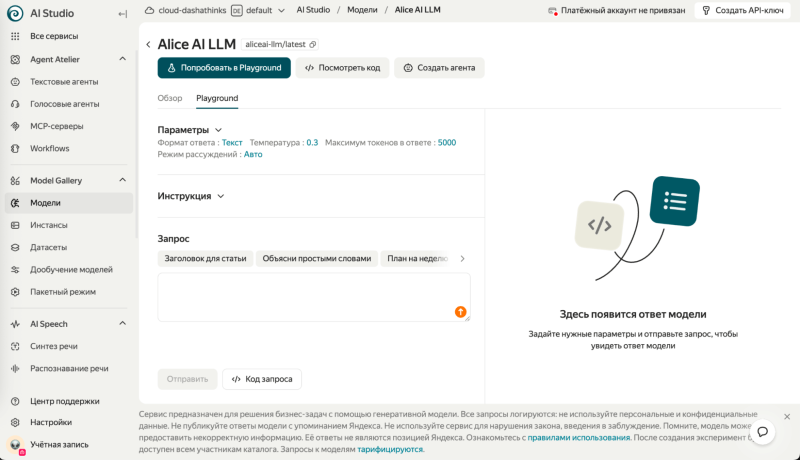
Task: Copy the aliceai-llm/latest model ID
Action: coord(313,44)
